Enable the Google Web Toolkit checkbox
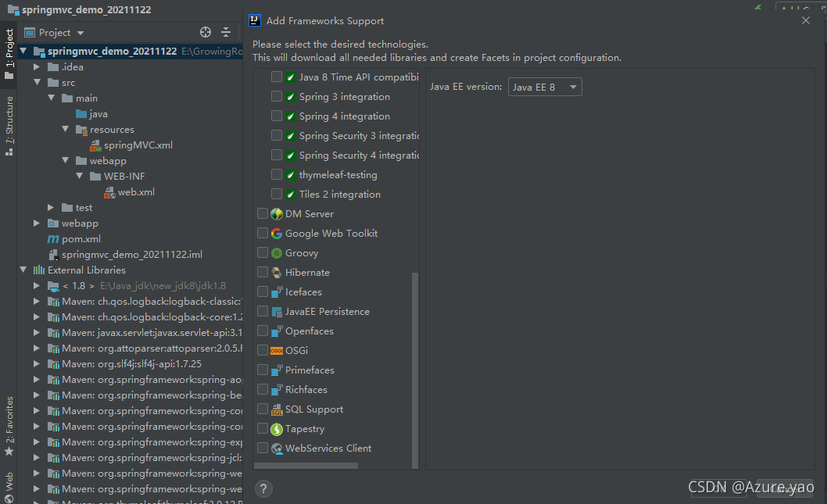This screenshot has height=504, width=827. pyautogui.click(x=262, y=233)
